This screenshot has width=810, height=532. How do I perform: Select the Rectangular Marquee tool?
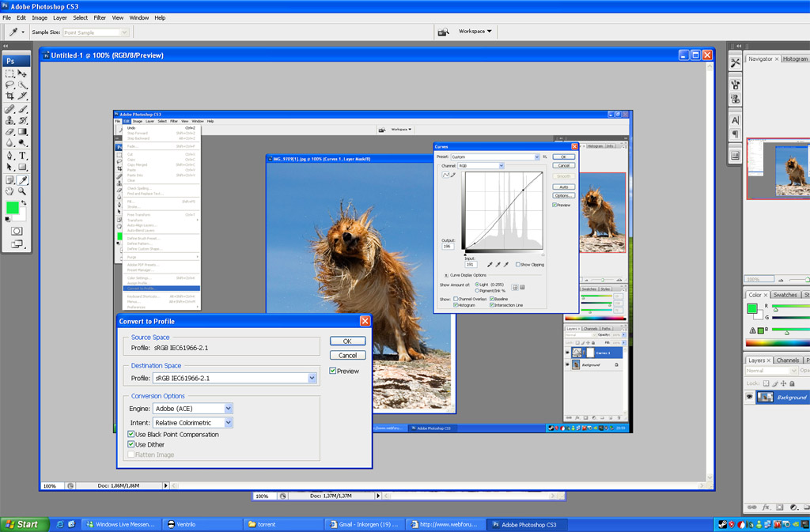(x=9, y=74)
